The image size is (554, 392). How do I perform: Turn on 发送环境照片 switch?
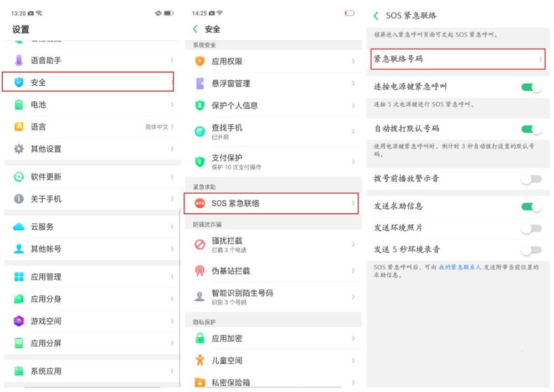pos(531,228)
